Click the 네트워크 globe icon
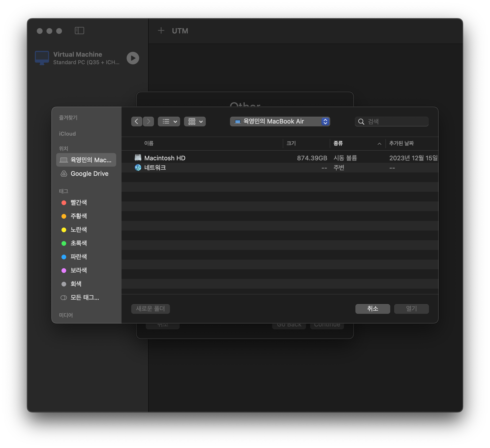The height and width of the screenshot is (448, 490). [x=138, y=168]
